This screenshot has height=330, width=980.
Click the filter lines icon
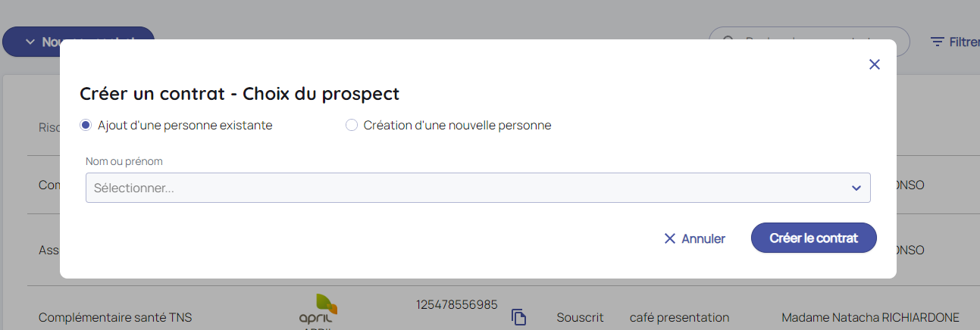tap(938, 42)
